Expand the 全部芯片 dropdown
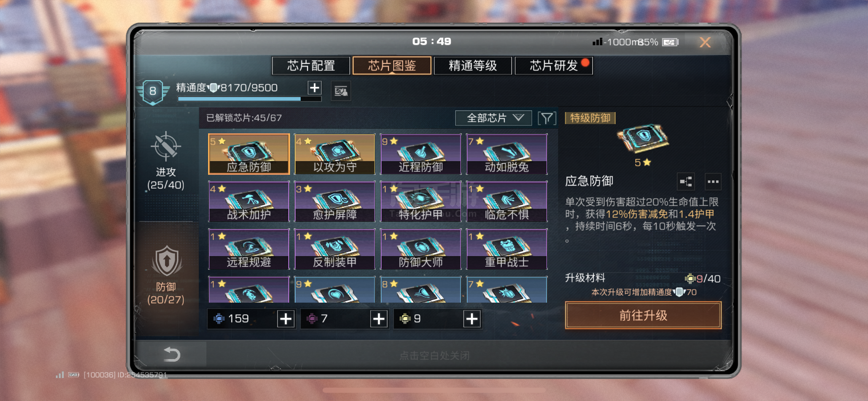Image resolution: width=868 pixels, height=401 pixels. (x=493, y=118)
